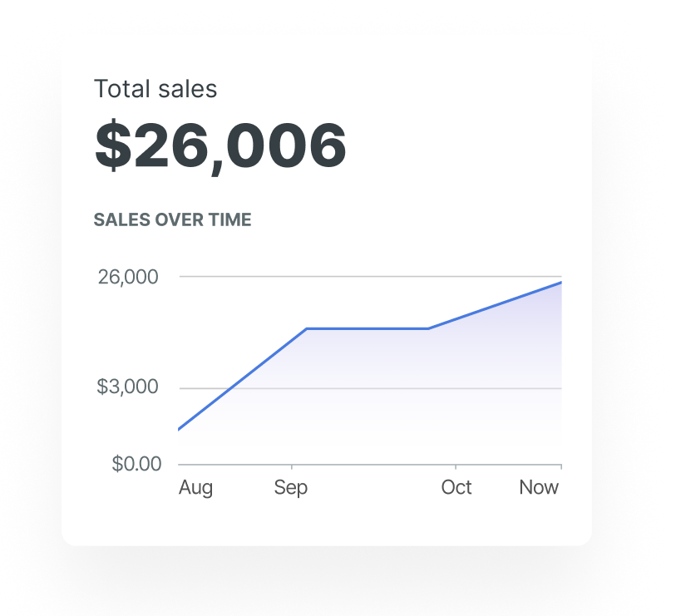676x616 pixels.
Task: Click the 26,000 y-axis label
Action: click(x=128, y=277)
